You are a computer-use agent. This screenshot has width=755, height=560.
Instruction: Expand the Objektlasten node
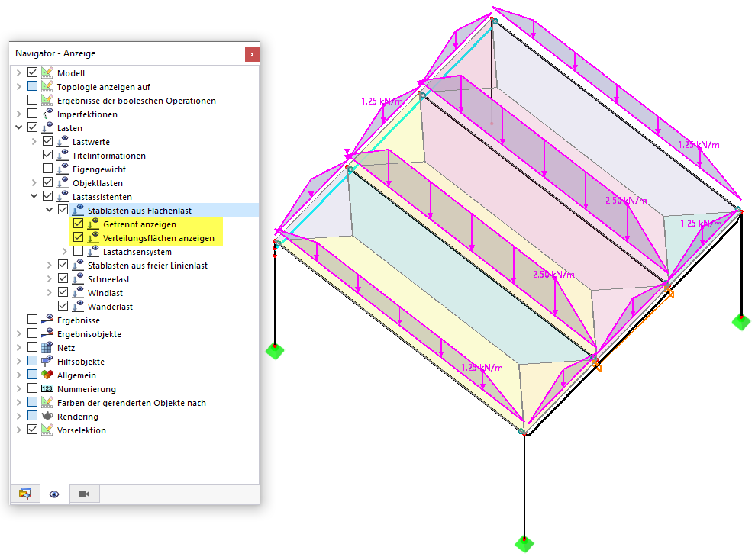pyautogui.click(x=34, y=183)
